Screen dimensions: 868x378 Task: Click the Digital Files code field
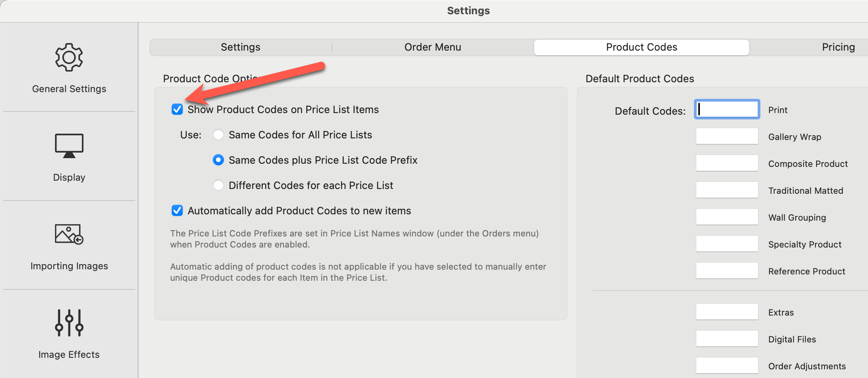point(727,339)
